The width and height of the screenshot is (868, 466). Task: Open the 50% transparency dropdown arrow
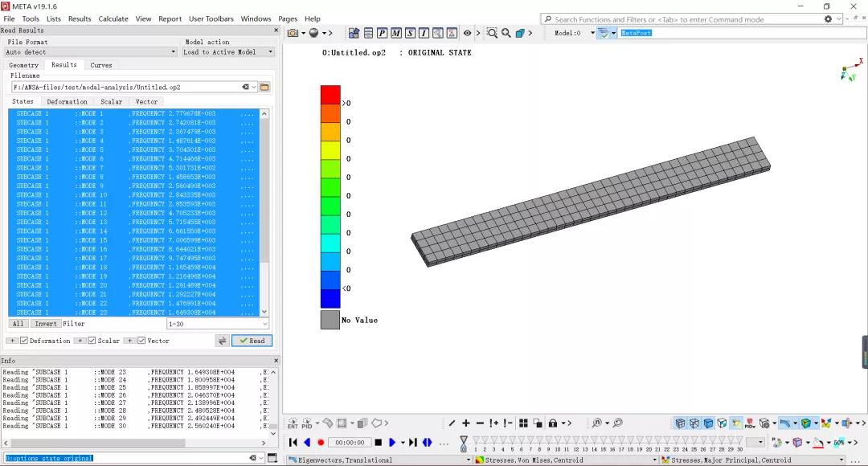click(849, 443)
